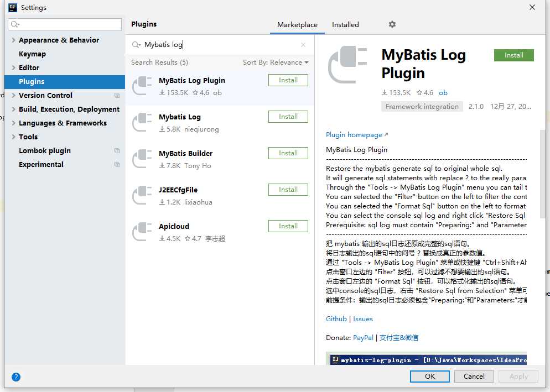Open the Plugin homepage link
Image resolution: width=550 pixels, height=392 pixels.
coord(357,135)
